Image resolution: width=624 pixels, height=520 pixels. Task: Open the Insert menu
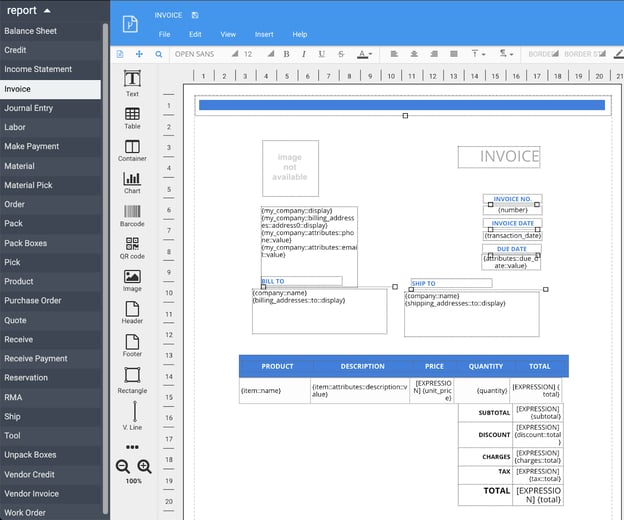coord(264,34)
